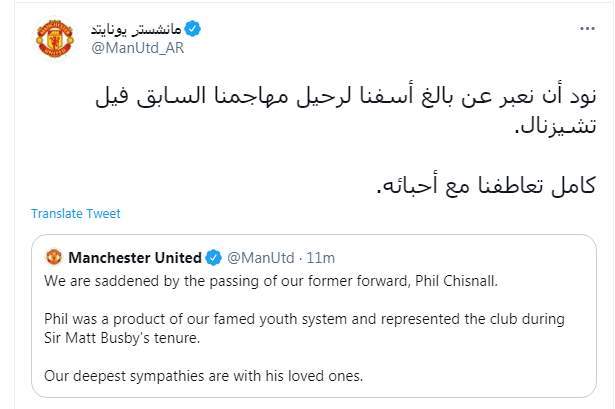Image resolution: width=615 pixels, height=409 pixels.
Task: Click the small crest avatar in the quoted tweet
Action: [x=55, y=258]
